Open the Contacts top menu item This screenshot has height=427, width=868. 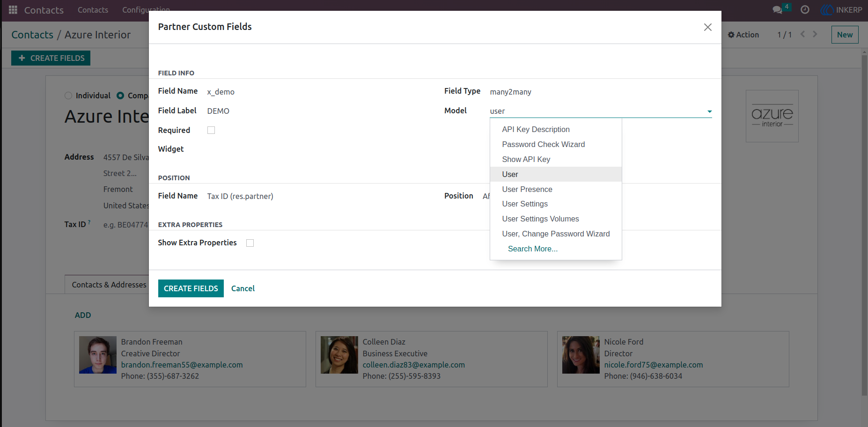(x=93, y=10)
